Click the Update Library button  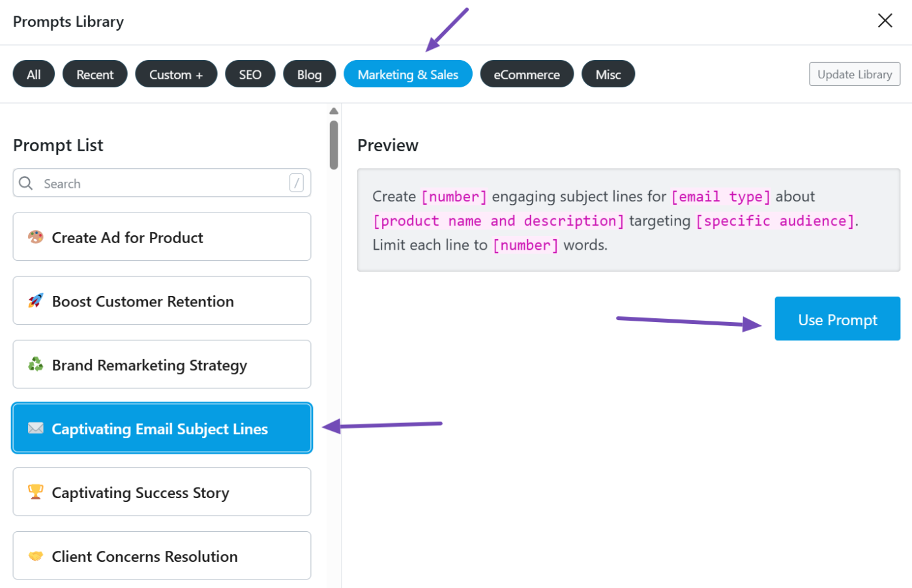855,74
